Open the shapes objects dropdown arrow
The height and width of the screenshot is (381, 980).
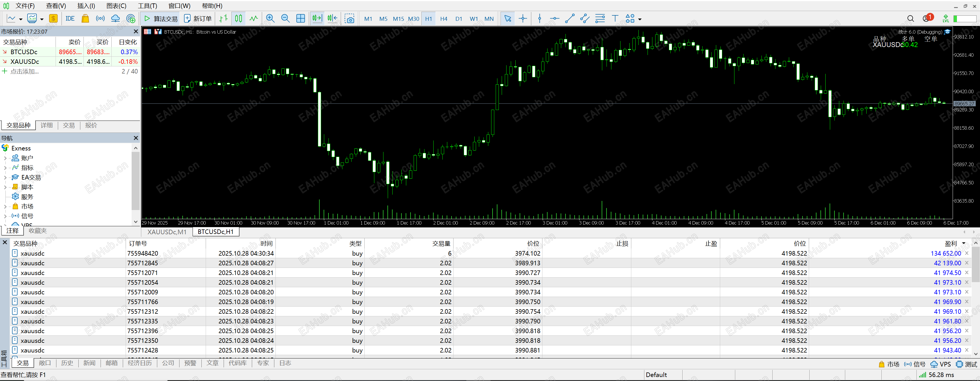[640, 19]
